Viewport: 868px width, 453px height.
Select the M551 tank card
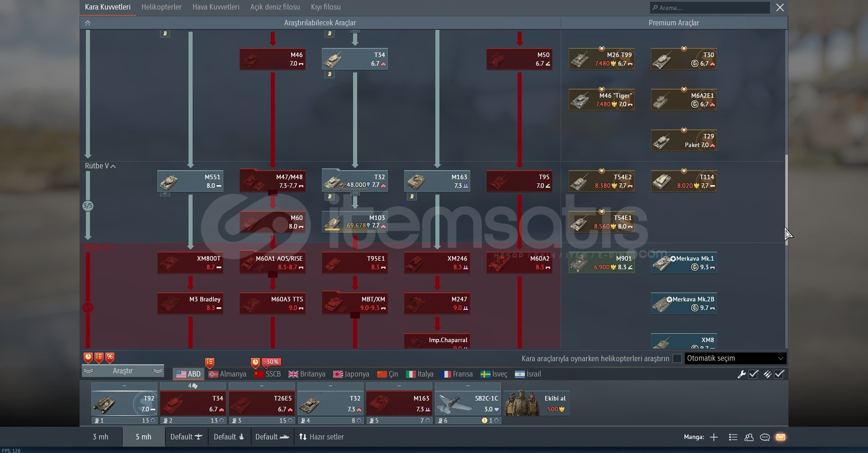tap(190, 181)
